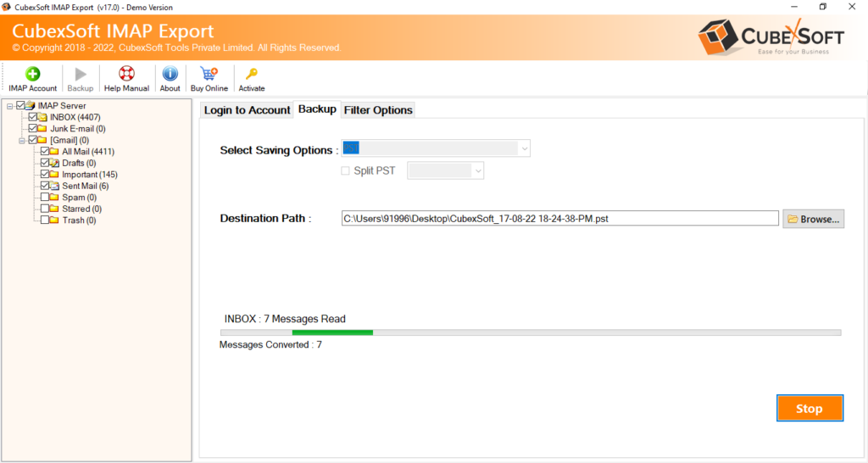Click the CubexSoft logo in the banner

(x=771, y=36)
